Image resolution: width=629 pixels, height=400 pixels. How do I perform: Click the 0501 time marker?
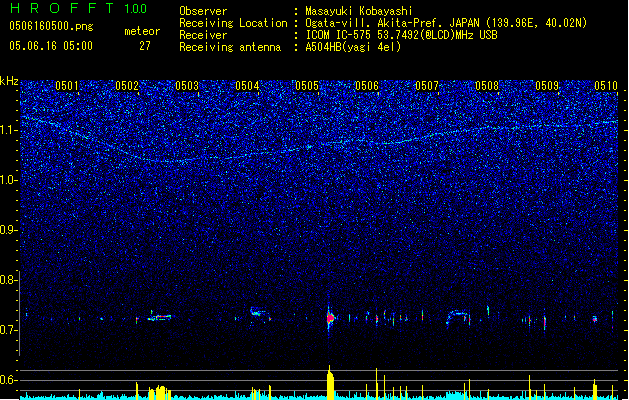[x=67, y=86]
